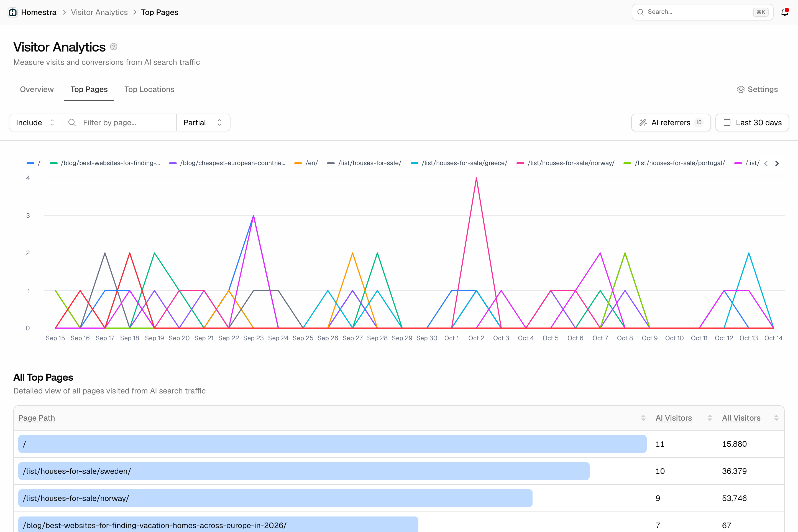Toggle /blog/cheapest-european-countrie legend series
Viewport: 798px width, 532px height.
(x=227, y=163)
